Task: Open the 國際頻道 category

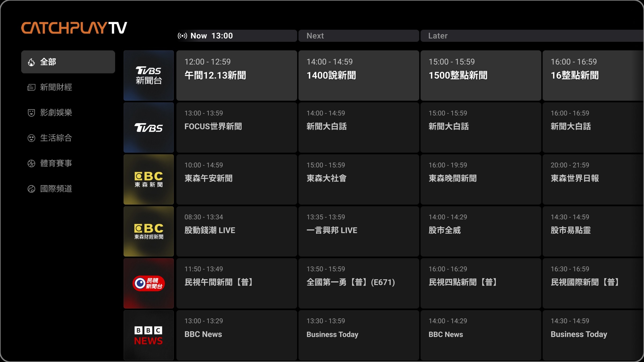Action: [x=56, y=189]
